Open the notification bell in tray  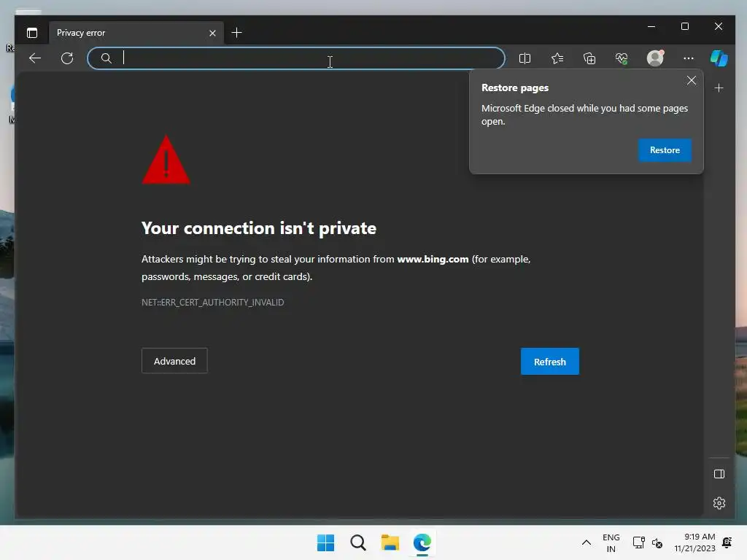[727, 542]
